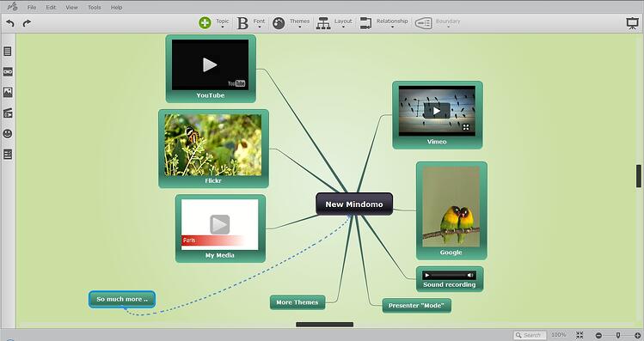Expand the Themes dropdown arrow
The height and width of the screenshot is (341, 644).
[299, 27]
